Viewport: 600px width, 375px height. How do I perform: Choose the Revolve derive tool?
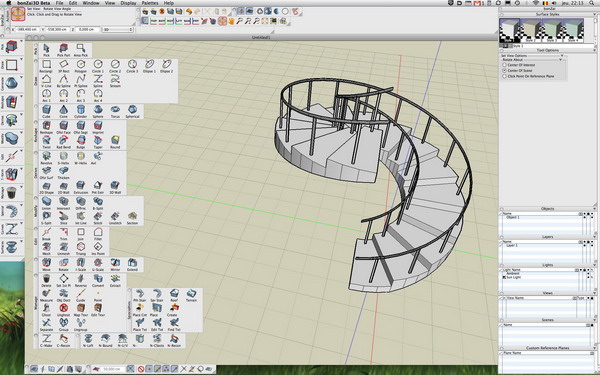click(x=46, y=158)
